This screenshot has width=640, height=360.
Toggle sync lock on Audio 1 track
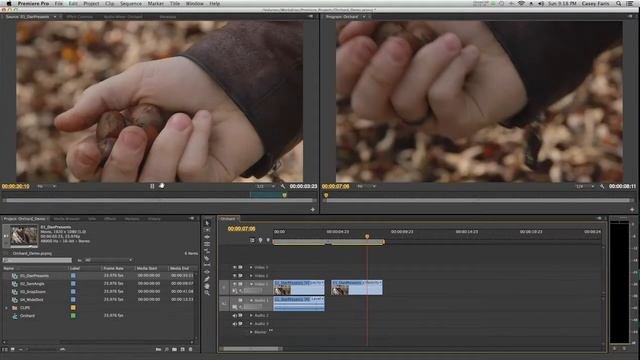[x=240, y=300]
